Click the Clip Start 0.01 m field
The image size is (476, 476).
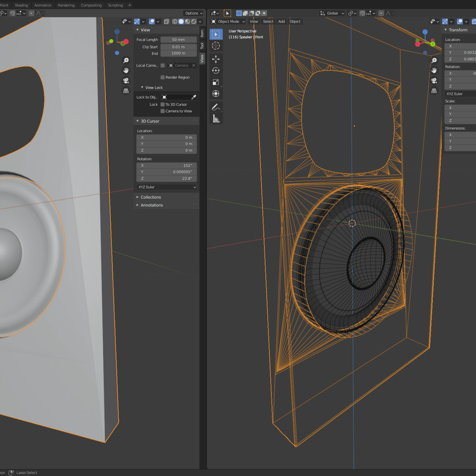178,47
